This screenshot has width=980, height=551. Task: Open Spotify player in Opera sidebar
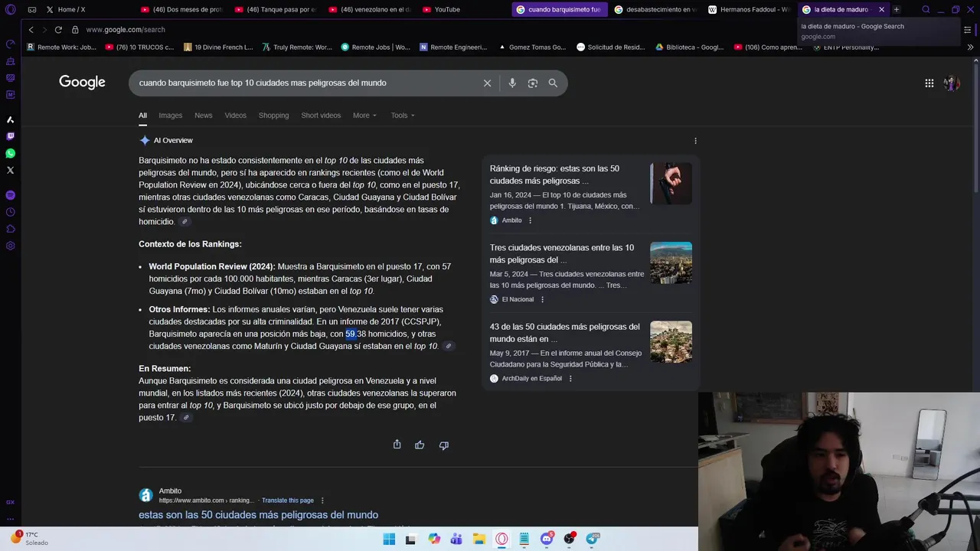(10, 195)
